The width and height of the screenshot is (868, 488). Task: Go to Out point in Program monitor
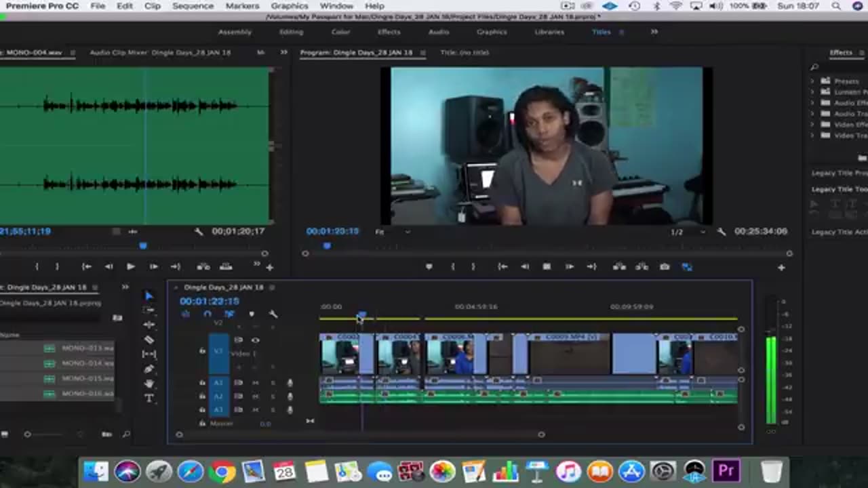[591, 267]
